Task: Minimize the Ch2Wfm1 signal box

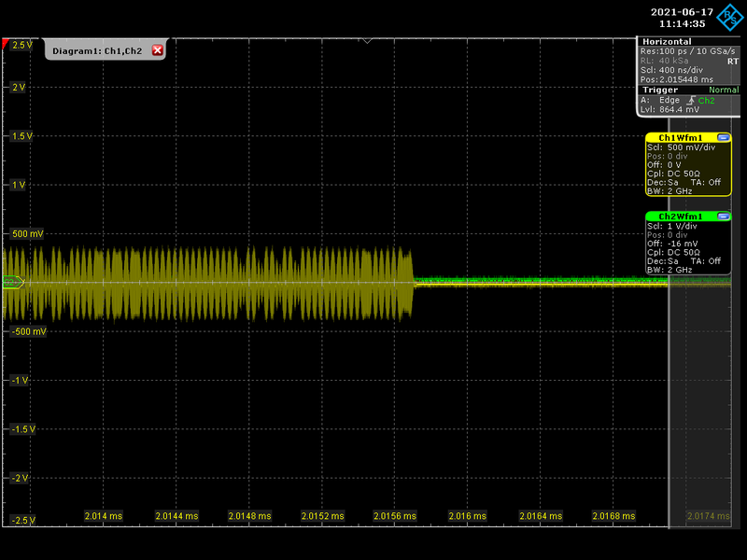Action: [x=723, y=217]
